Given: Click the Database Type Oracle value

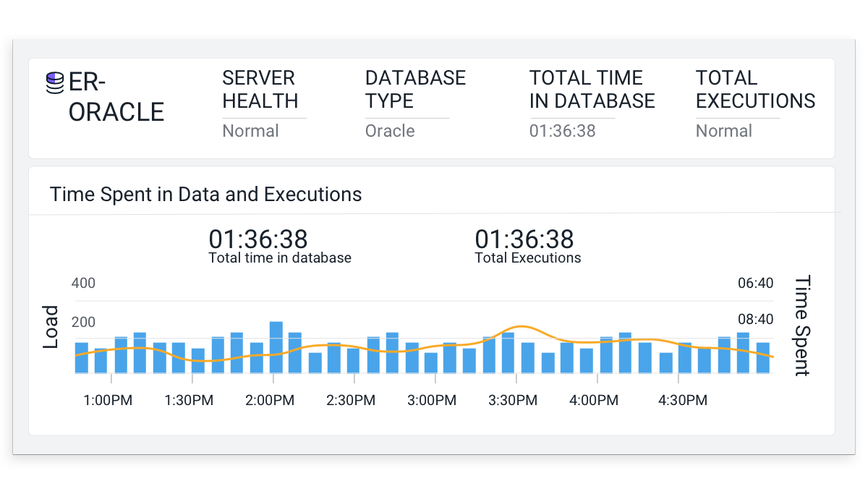Looking at the screenshot, I should pos(390,131).
